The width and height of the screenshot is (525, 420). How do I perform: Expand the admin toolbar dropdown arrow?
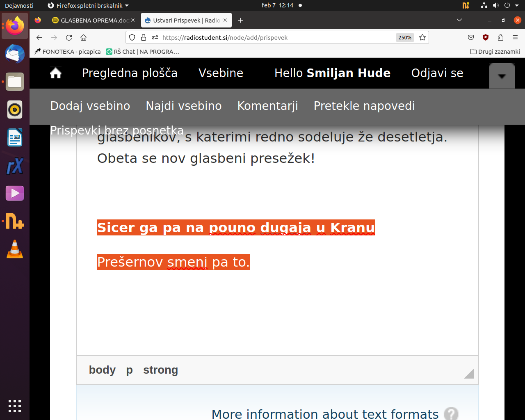502,76
